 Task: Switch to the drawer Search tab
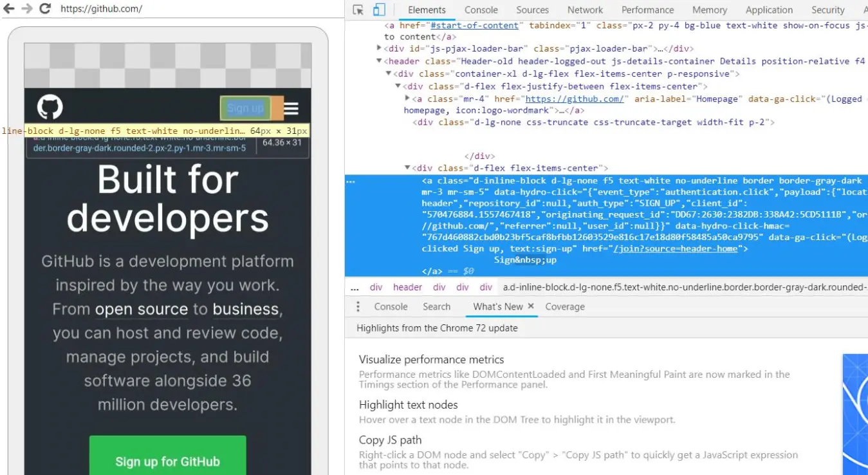(x=436, y=306)
